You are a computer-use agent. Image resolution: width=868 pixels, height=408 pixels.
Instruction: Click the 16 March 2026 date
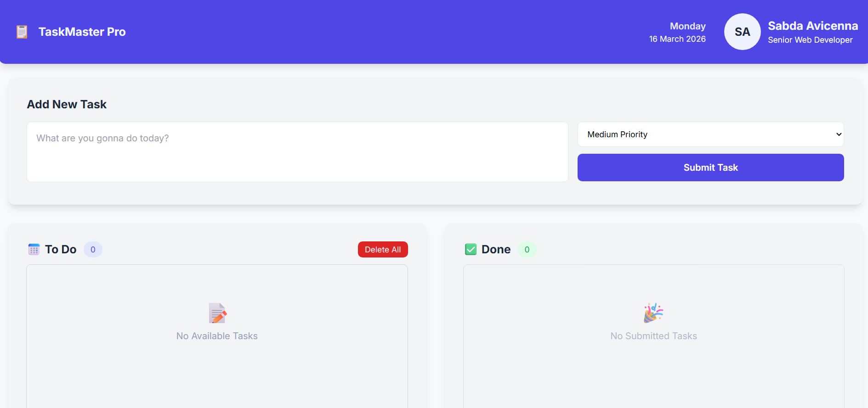click(677, 39)
